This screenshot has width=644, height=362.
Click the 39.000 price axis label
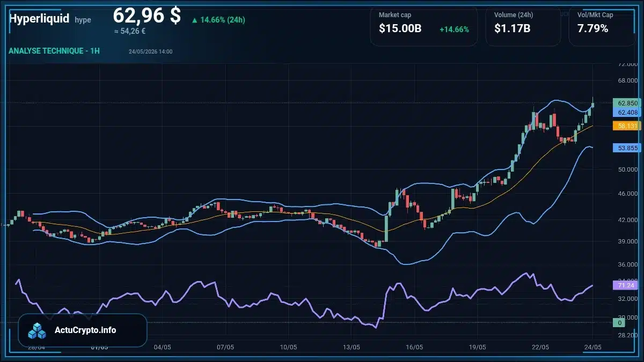click(x=627, y=241)
